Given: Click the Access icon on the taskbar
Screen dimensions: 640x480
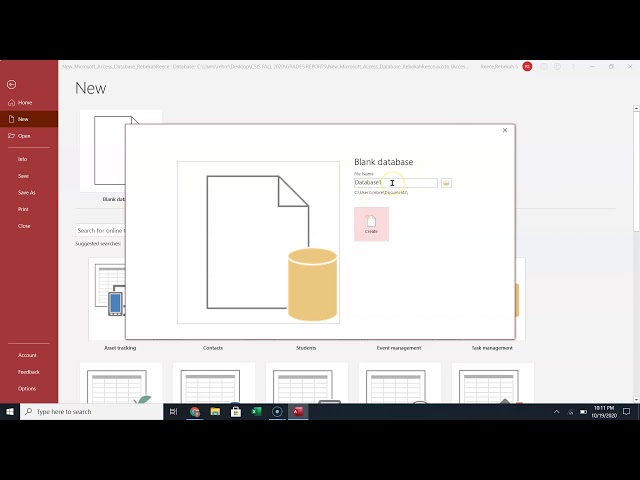Looking at the screenshot, I should click(x=298, y=412).
